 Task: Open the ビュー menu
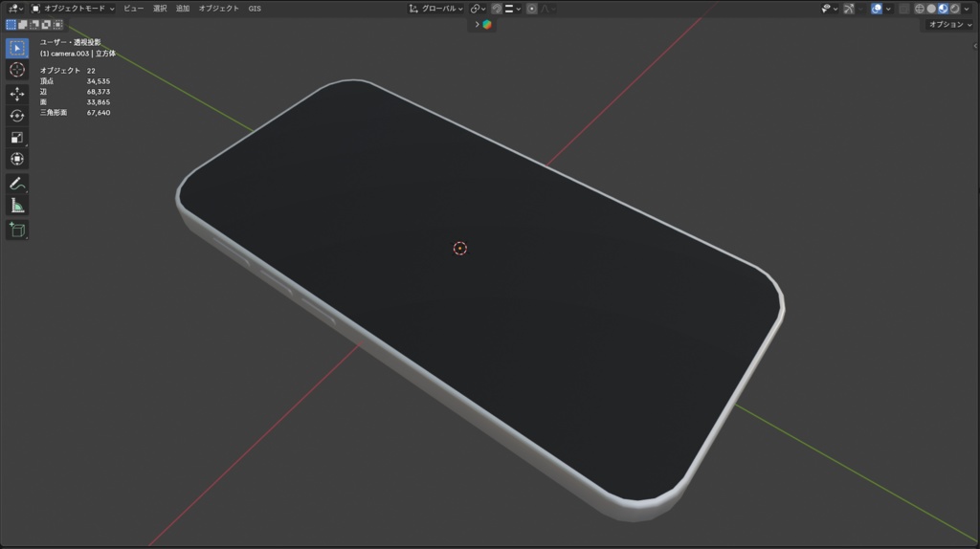coord(133,8)
